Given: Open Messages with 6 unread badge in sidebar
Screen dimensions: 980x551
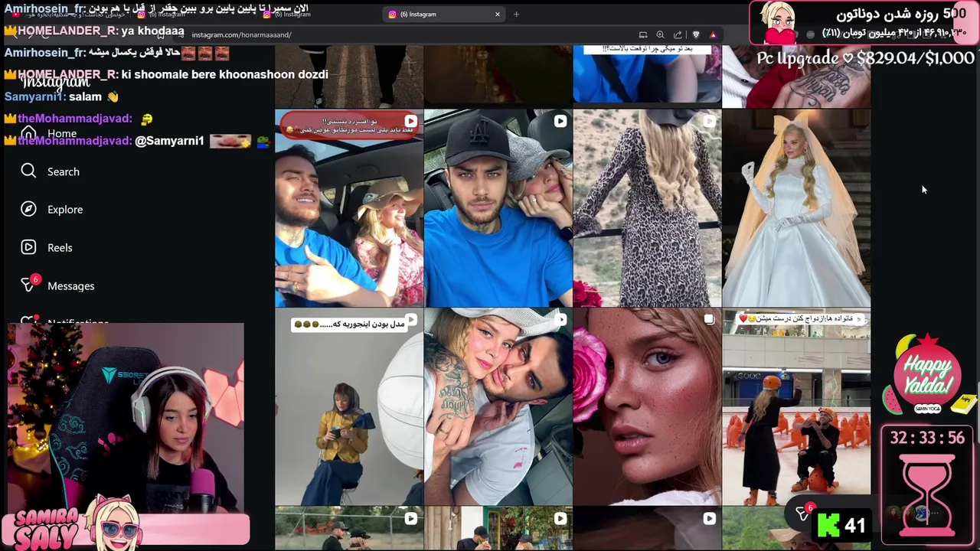Looking at the screenshot, I should 57,285.
